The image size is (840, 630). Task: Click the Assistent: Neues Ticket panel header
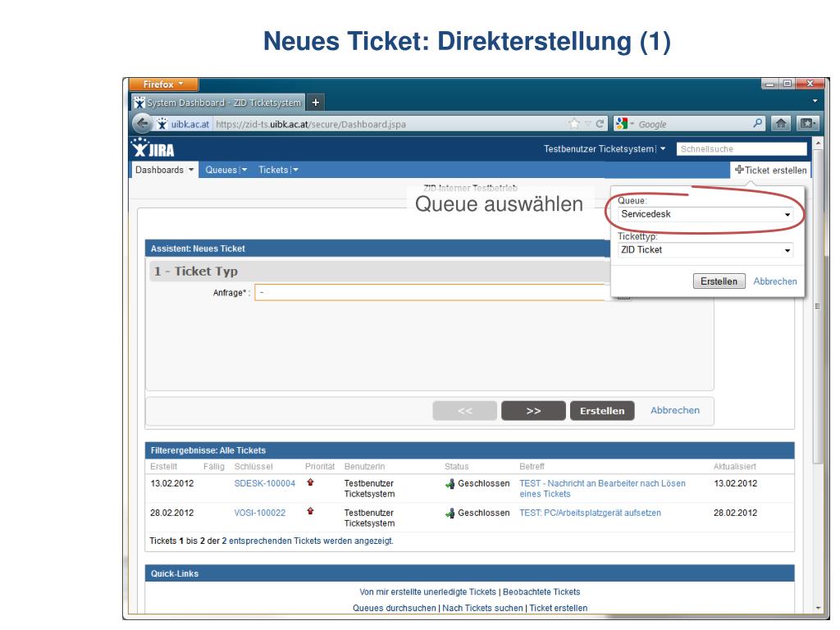(x=377, y=249)
